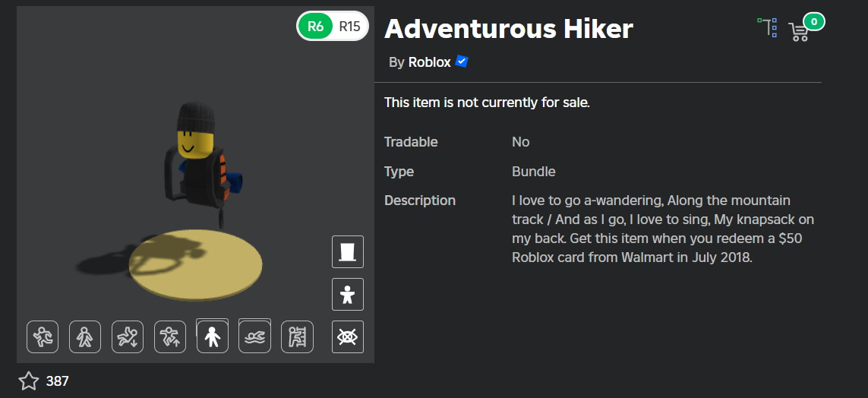Open the shopping cart
This screenshot has height=398, width=868.
(x=798, y=32)
